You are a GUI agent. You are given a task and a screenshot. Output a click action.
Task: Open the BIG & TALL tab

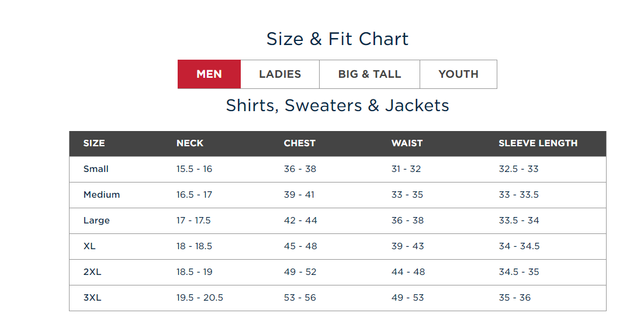tap(369, 74)
